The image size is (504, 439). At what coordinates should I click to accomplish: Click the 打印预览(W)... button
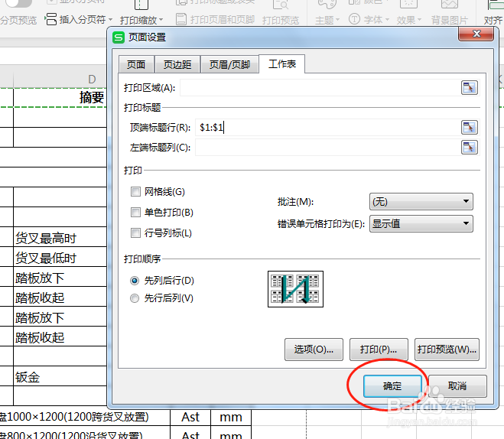point(447,349)
